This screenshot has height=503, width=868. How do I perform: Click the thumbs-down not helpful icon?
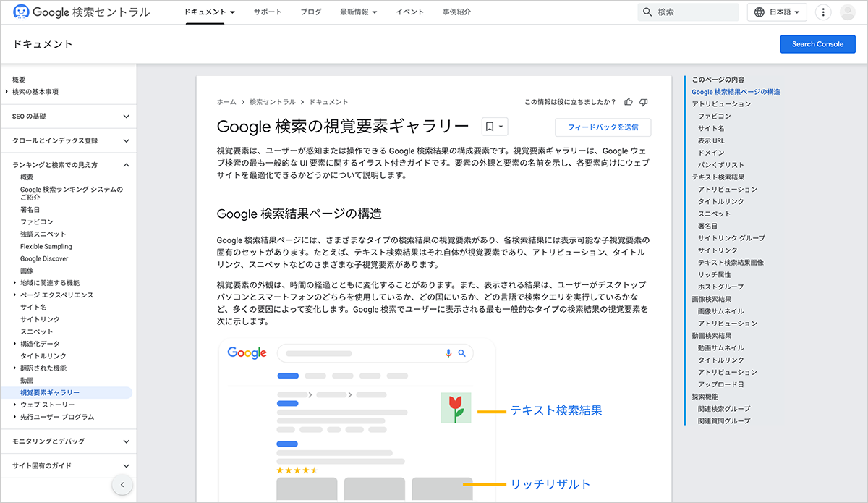pyautogui.click(x=644, y=102)
